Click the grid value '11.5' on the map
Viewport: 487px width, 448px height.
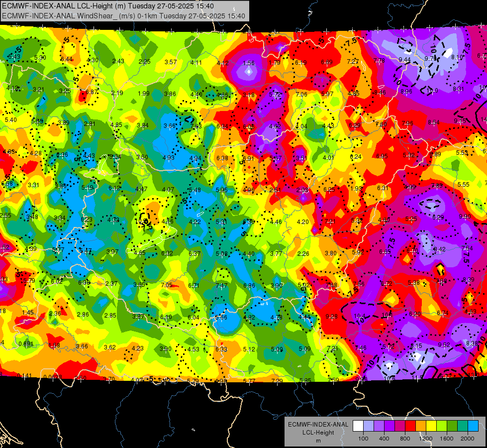point(417,378)
